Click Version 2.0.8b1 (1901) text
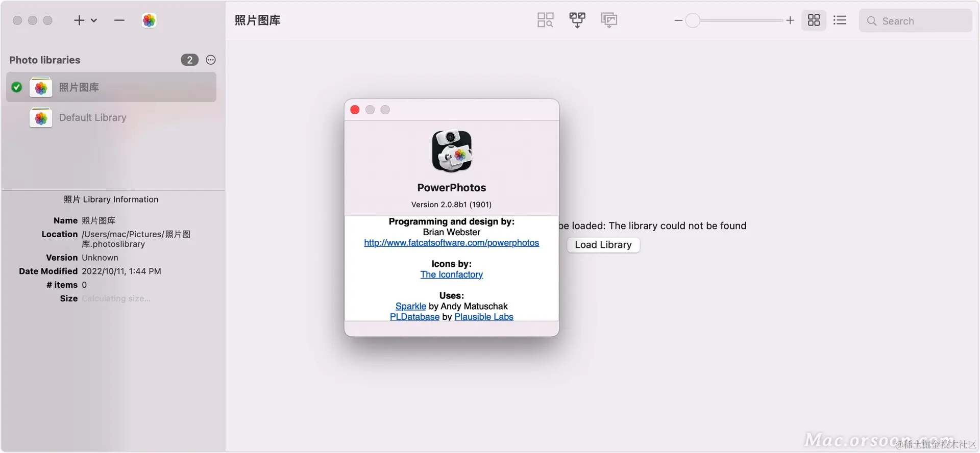The image size is (980, 453). [451, 205]
